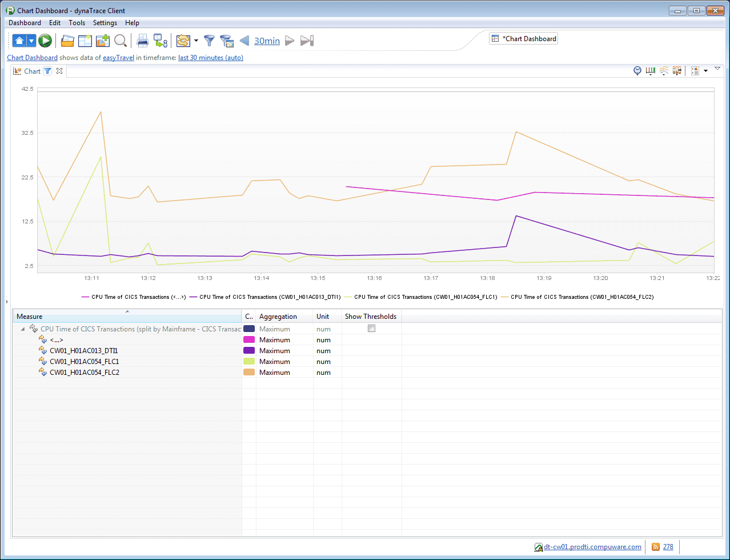Click the measure icon beside CW01_H01AC013_DTI1
Screen dimensions: 730x560
coord(42,350)
